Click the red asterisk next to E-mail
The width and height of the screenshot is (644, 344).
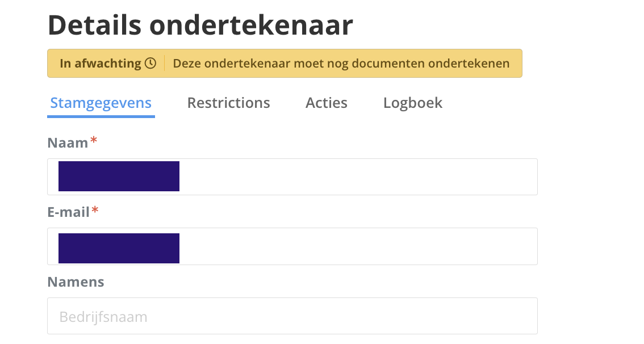95,210
